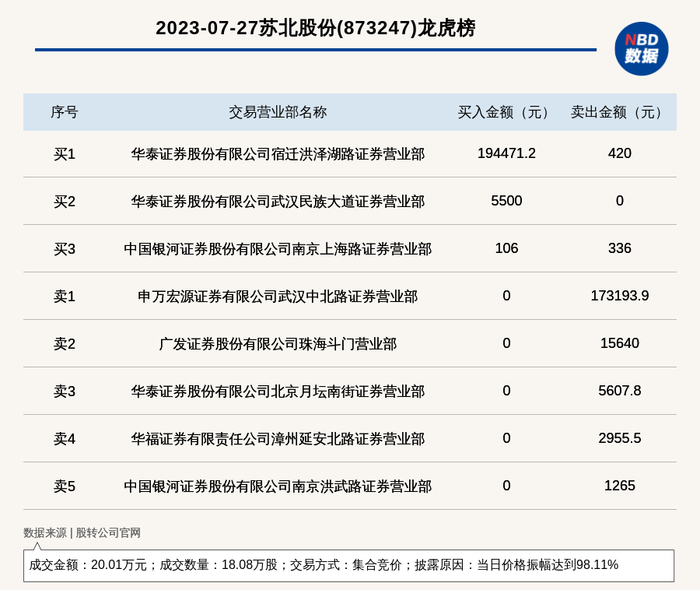
Task: Click the buy amount 0 in 卖3 row
Action: coord(506,391)
